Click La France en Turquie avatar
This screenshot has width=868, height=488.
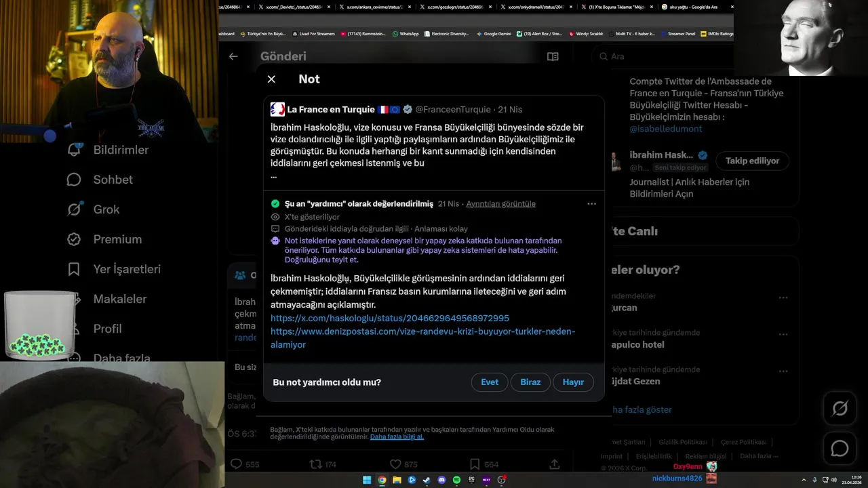point(277,109)
